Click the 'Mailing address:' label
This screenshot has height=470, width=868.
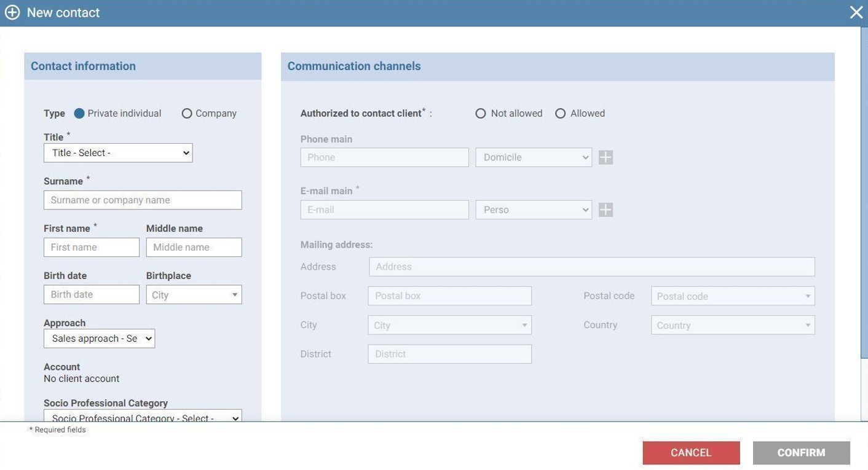point(336,245)
